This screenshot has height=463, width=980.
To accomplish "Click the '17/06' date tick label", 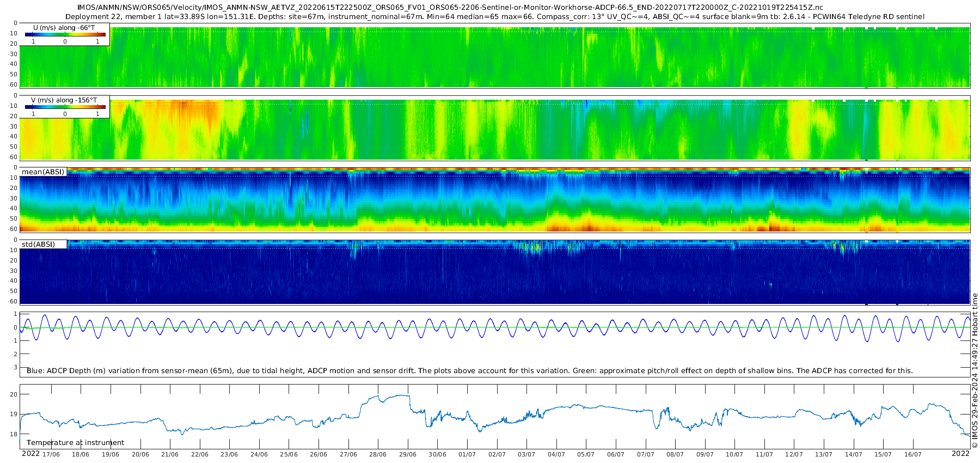I will [51, 454].
